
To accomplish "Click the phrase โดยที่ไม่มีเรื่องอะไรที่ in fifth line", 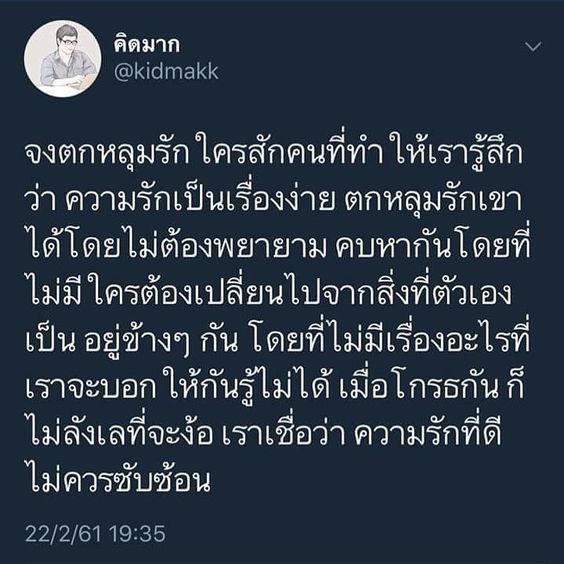I will tap(389, 338).
